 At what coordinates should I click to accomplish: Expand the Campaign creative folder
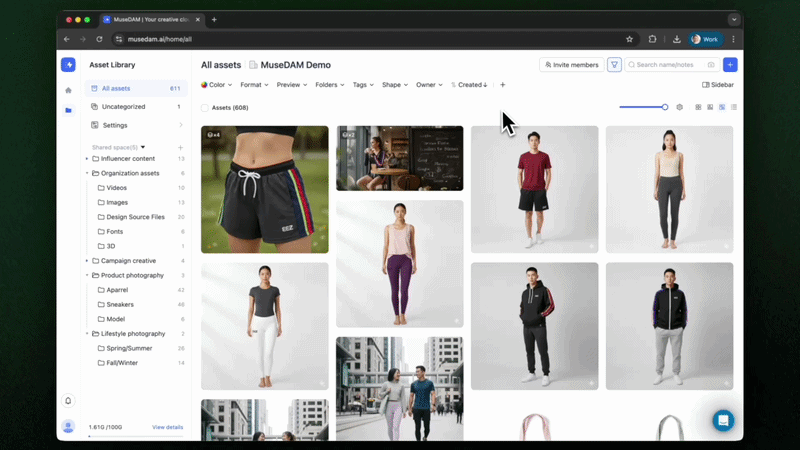87,261
